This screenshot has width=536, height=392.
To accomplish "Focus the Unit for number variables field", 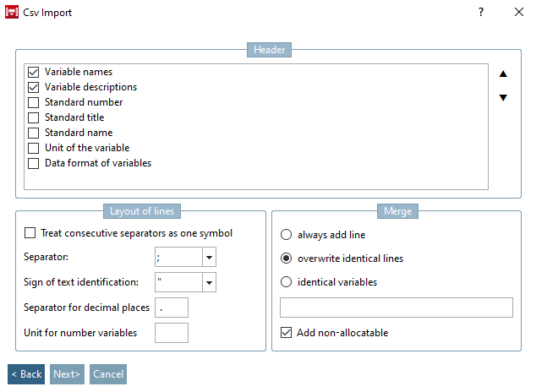I will pos(172,333).
